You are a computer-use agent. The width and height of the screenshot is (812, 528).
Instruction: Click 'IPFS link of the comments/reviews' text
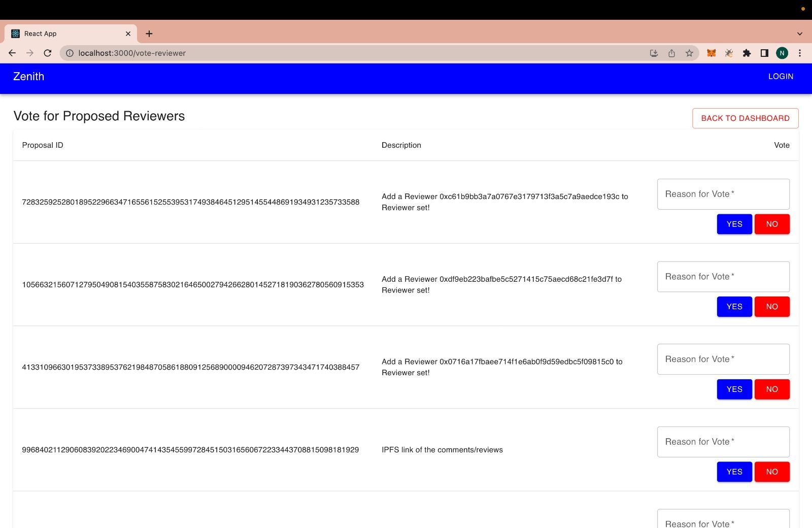pos(442,450)
